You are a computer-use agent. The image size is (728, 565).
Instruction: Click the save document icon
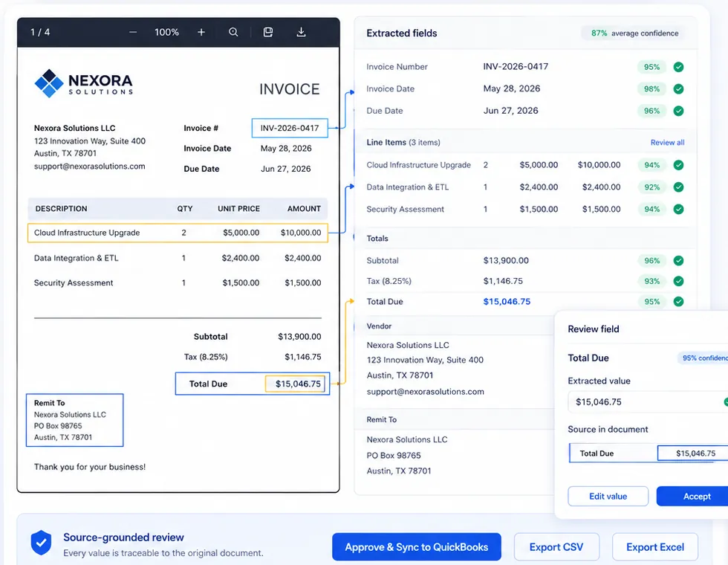coord(268,32)
